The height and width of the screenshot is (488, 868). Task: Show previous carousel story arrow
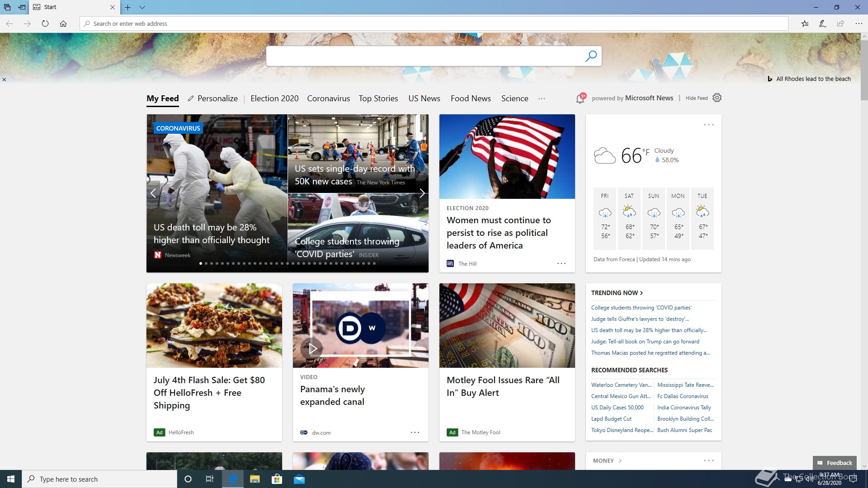pyautogui.click(x=153, y=193)
